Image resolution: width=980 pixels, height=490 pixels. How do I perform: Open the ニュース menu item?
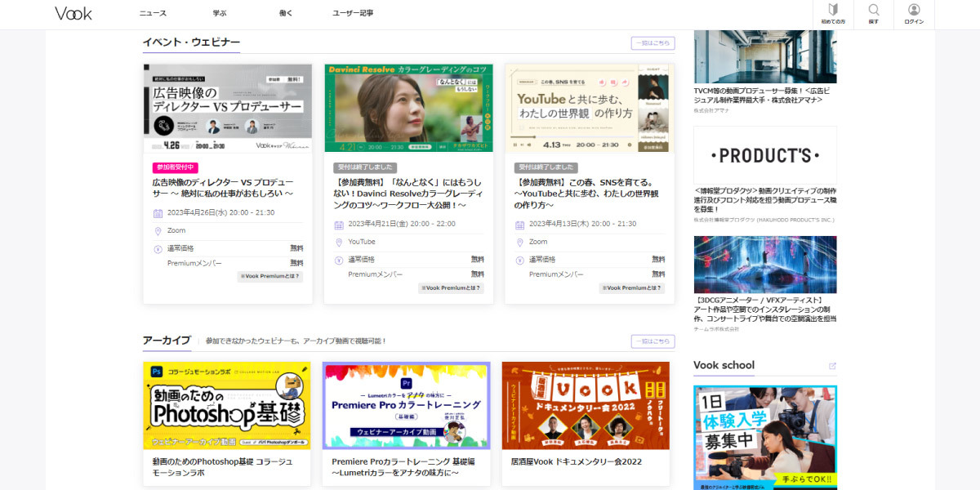(151, 14)
